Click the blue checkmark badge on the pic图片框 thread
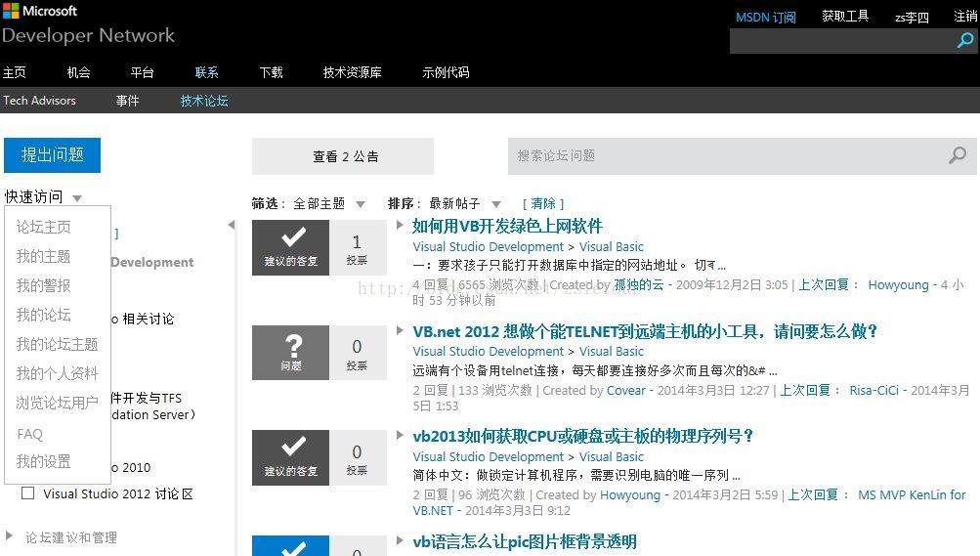This screenshot has width=980, height=556. 290,545
